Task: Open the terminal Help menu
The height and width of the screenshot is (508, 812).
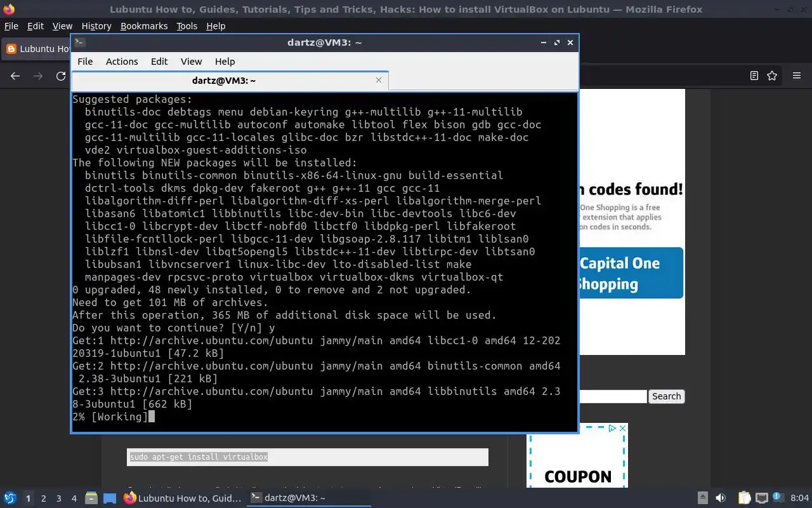Action: pyautogui.click(x=225, y=62)
